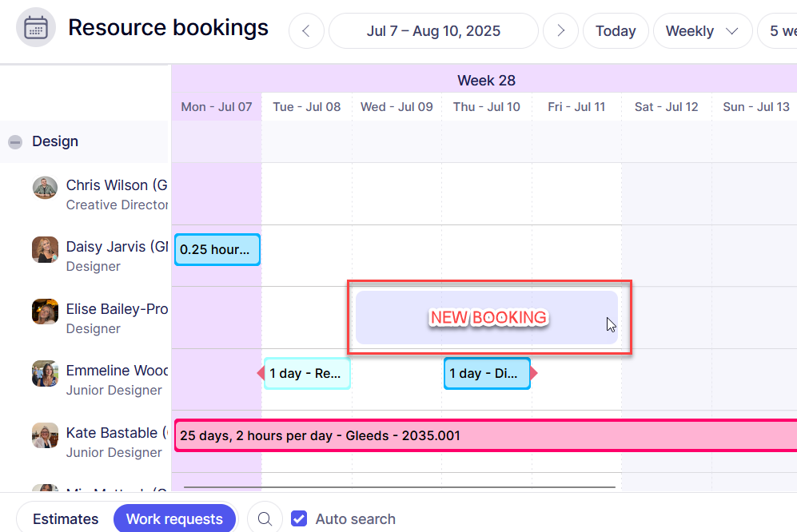Image resolution: width=797 pixels, height=532 pixels.
Task: Open Kate's pink Gleeds 25 days booking
Action: pos(480,436)
